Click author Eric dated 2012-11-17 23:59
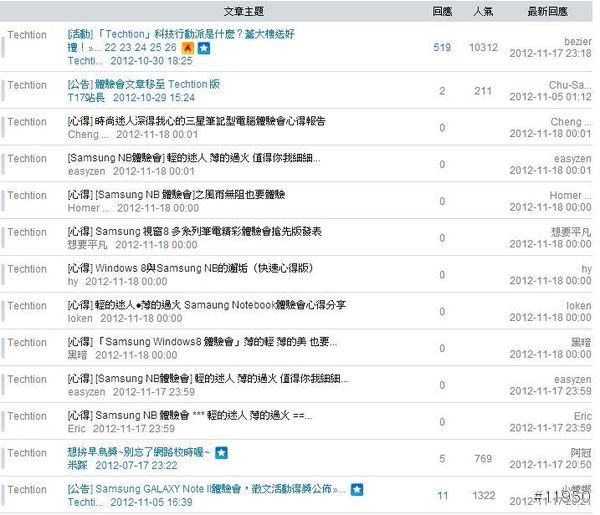600x515 pixels. [x=77, y=429]
